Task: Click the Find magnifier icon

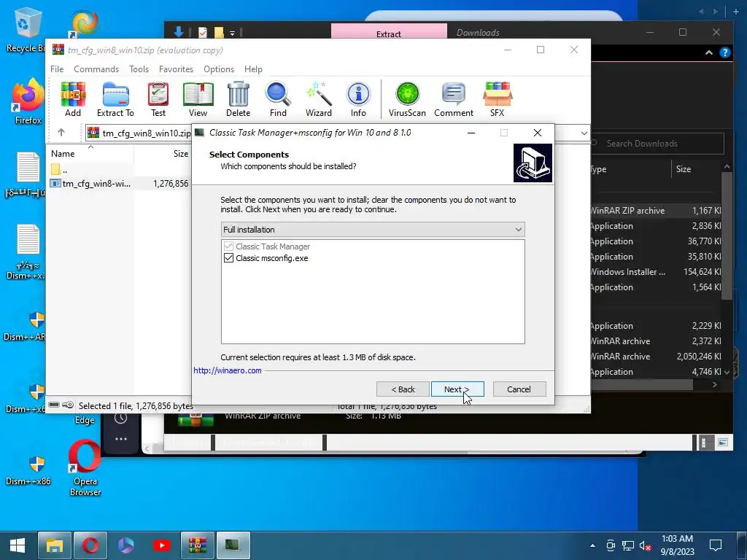Action: pos(278,99)
